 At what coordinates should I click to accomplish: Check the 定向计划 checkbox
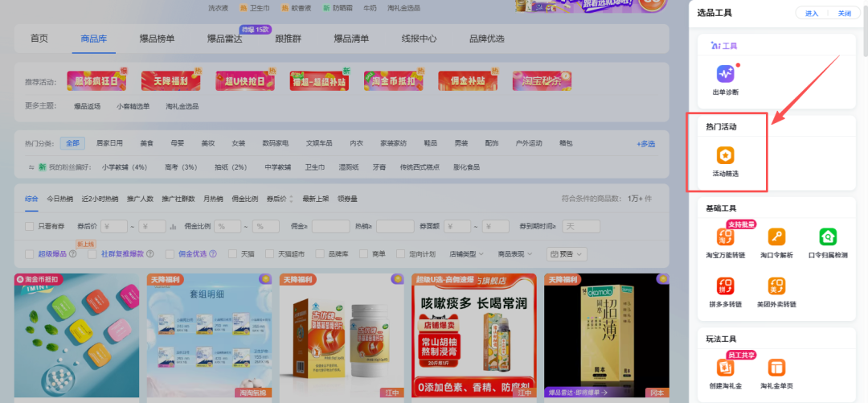tap(401, 254)
